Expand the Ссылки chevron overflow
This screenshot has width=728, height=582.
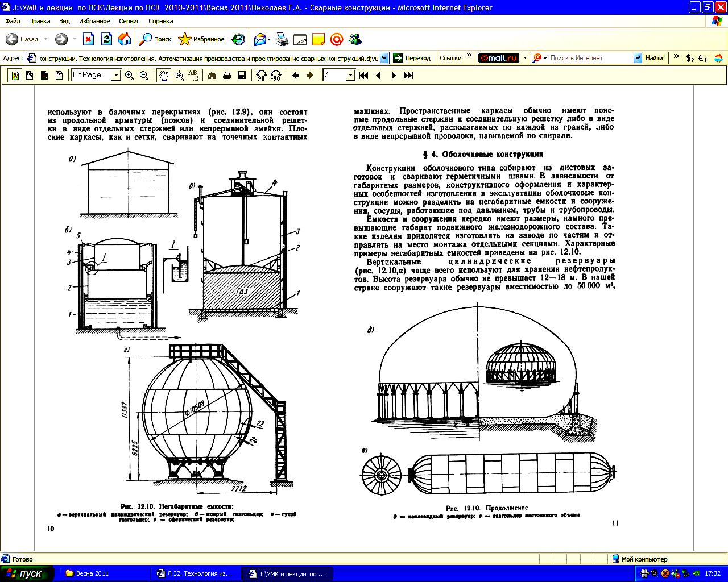coord(469,56)
